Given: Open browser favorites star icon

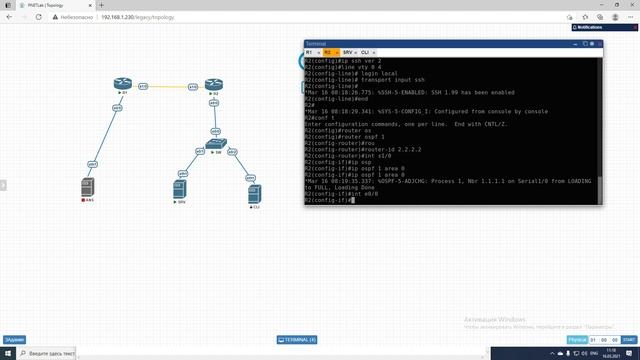Looking at the screenshot, I should (x=585, y=17).
